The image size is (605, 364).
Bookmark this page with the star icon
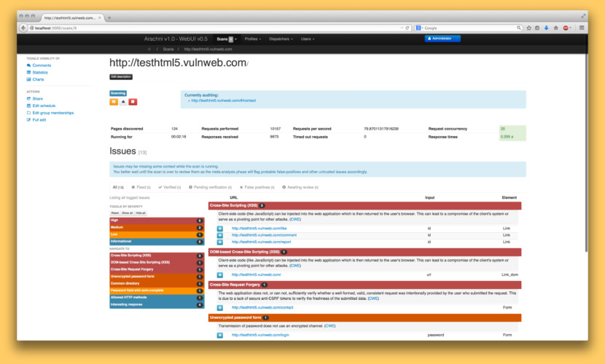[x=529, y=28]
